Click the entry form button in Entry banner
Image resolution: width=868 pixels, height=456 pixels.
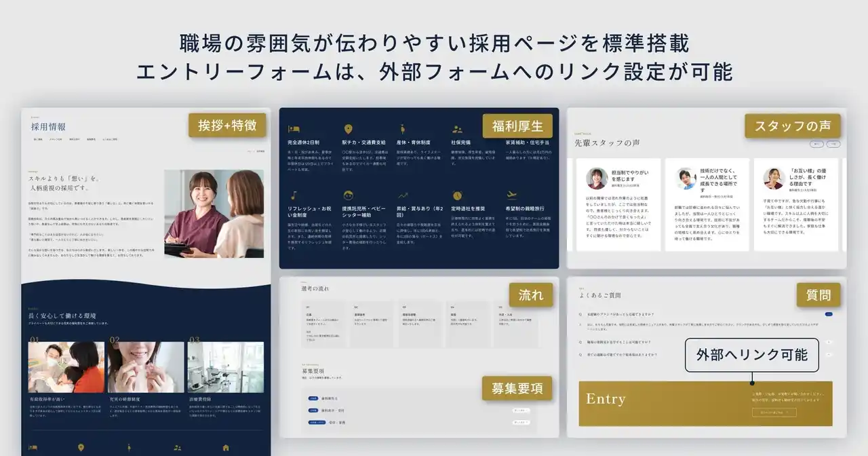[x=774, y=412]
